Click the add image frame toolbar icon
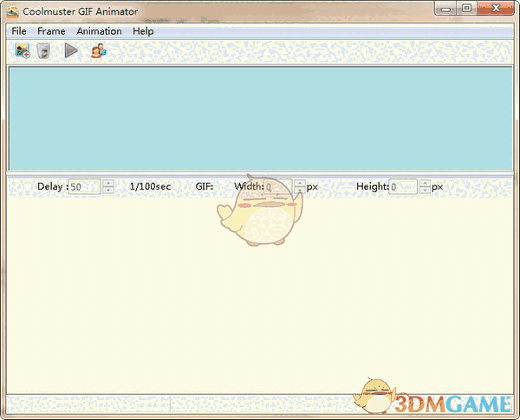Screen dimensions: 520x420 click(x=23, y=51)
